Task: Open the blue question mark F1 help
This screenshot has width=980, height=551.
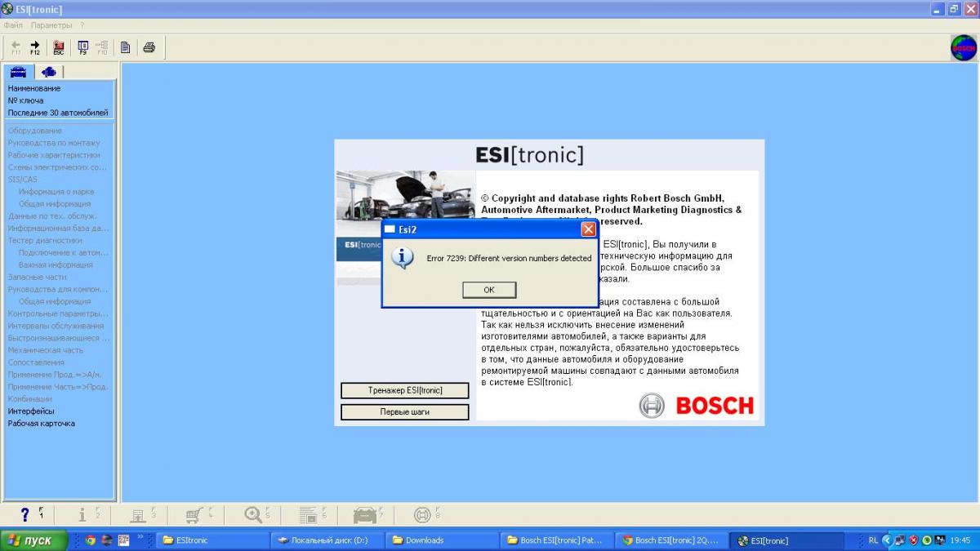Action: 26,514
